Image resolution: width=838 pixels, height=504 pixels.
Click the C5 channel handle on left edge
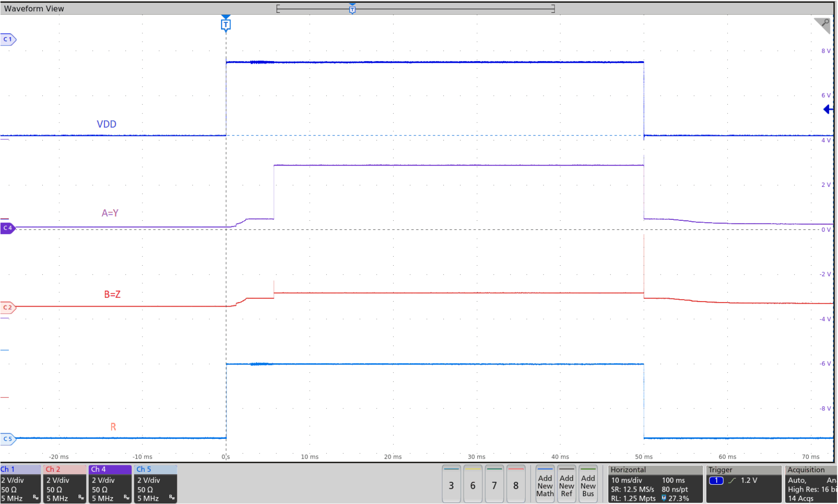7,438
